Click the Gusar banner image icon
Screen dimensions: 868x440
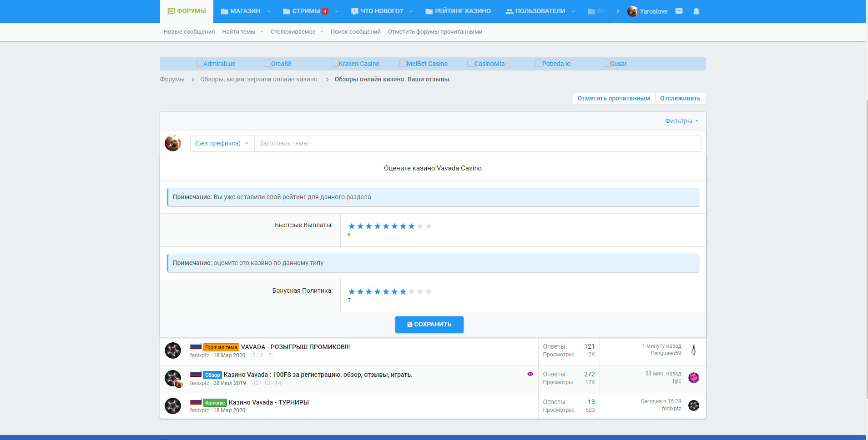(x=606, y=63)
